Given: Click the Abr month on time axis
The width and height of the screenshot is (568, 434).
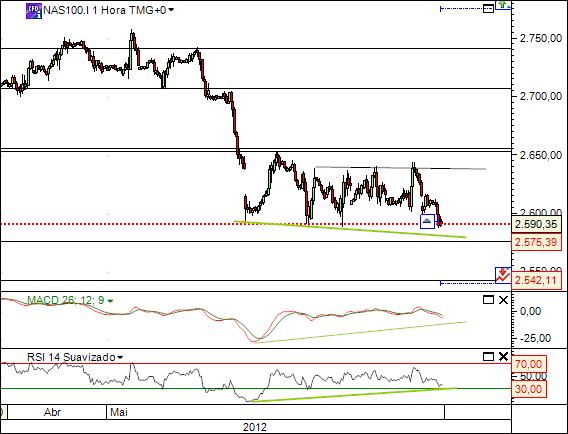Looking at the screenshot, I should click(x=52, y=412).
